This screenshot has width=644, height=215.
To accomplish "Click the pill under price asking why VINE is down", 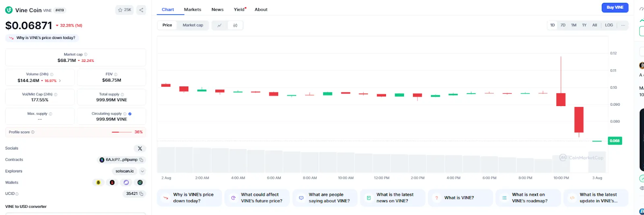I will coord(42,38).
